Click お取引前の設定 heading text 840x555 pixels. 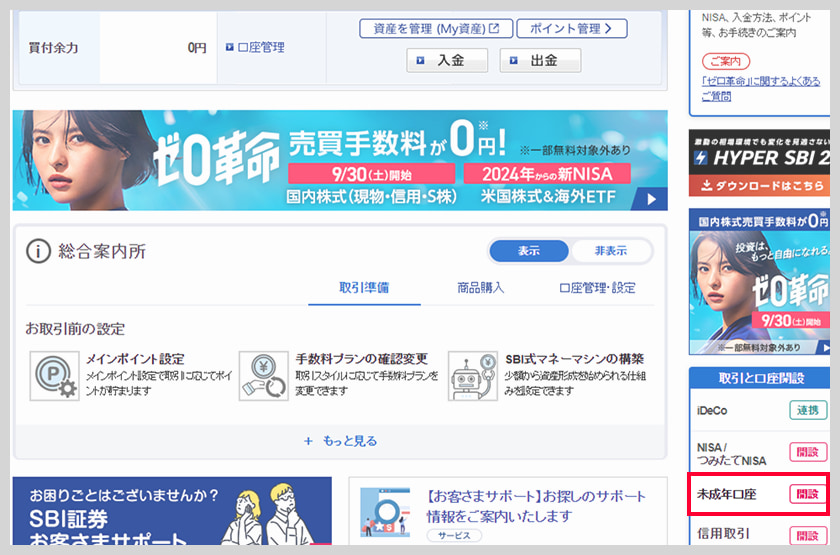pyautogui.click(x=75, y=328)
